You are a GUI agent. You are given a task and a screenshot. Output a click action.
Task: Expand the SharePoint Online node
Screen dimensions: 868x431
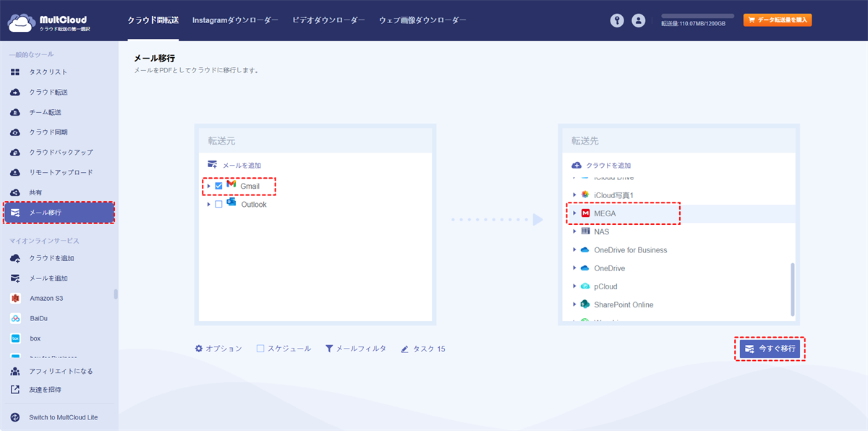(x=575, y=304)
